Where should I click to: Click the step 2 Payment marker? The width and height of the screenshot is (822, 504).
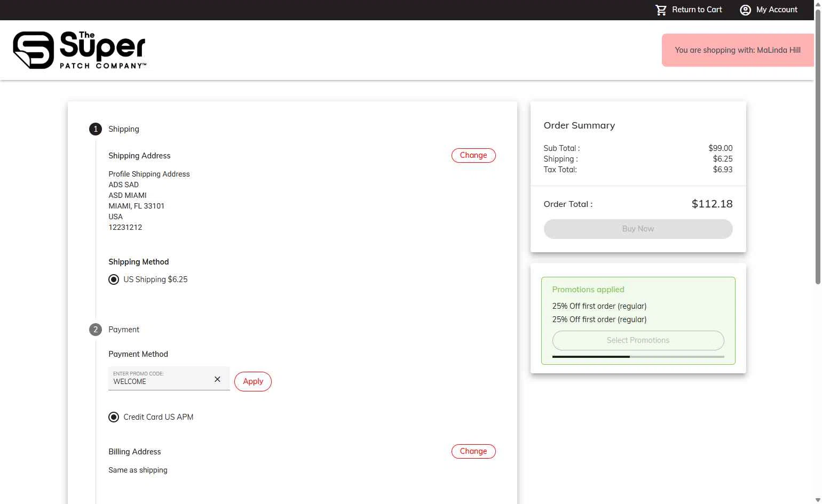pos(96,330)
